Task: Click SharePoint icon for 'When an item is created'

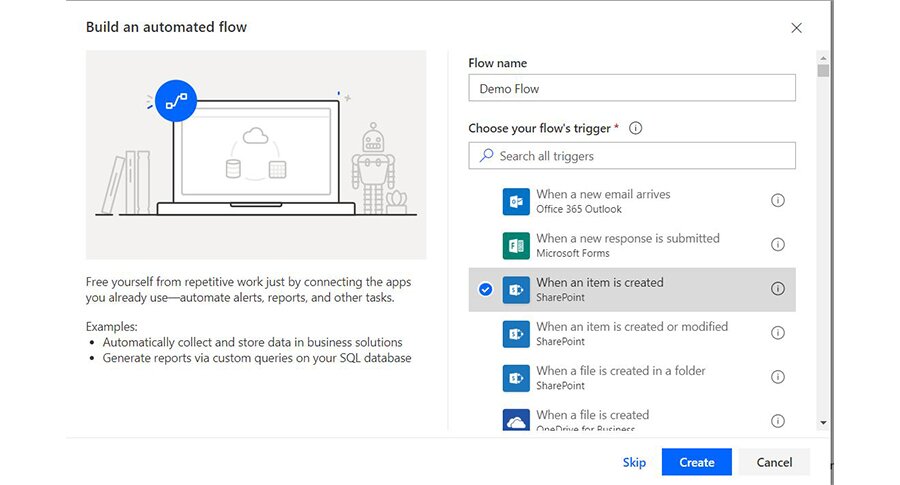Action: [516, 290]
